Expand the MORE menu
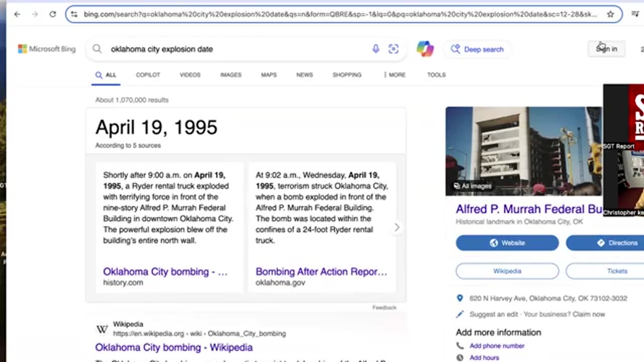 pos(394,75)
